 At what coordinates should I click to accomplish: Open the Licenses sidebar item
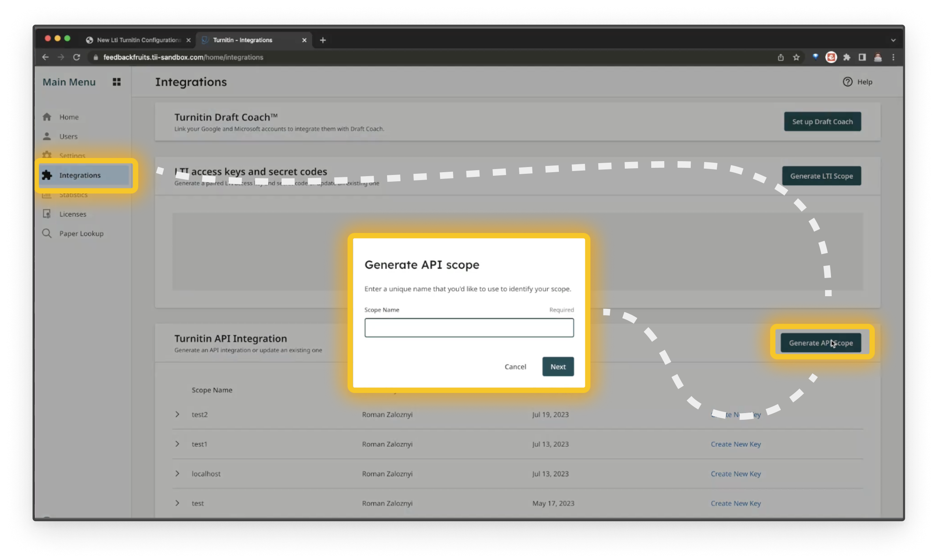click(73, 214)
